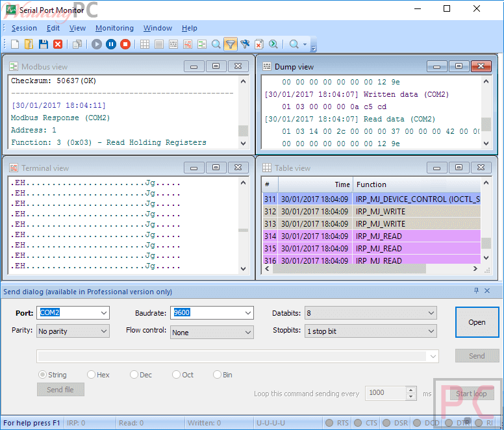Close the Send dialog panel
This screenshot has width=504, height=430.
[487, 291]
